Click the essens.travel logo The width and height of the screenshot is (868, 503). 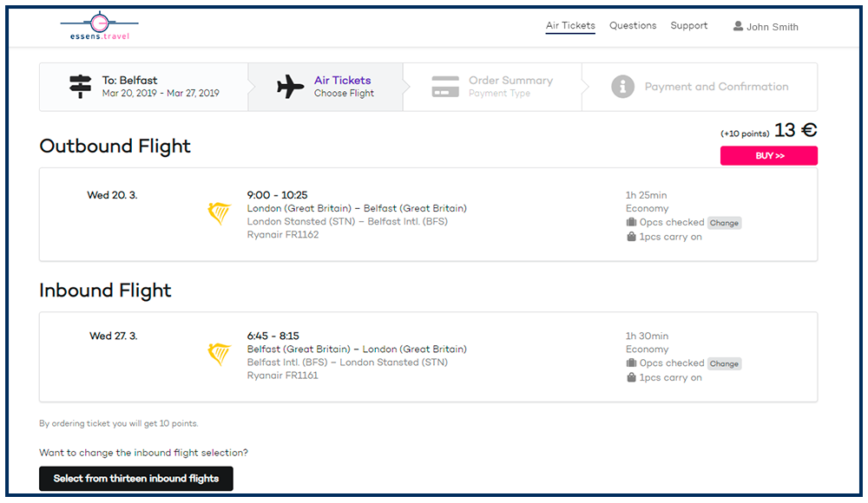click(x=100, y=25)
